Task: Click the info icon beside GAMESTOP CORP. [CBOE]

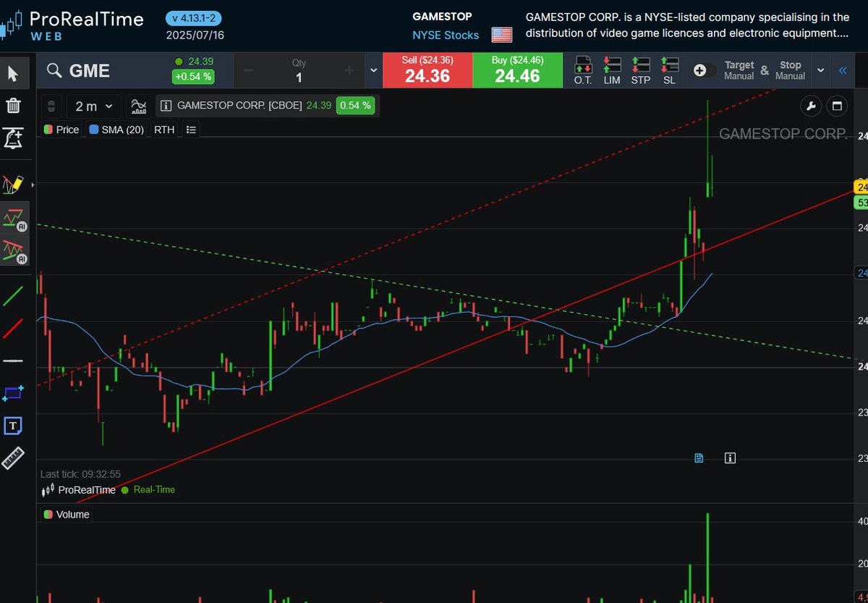Action: click(166, 106)
